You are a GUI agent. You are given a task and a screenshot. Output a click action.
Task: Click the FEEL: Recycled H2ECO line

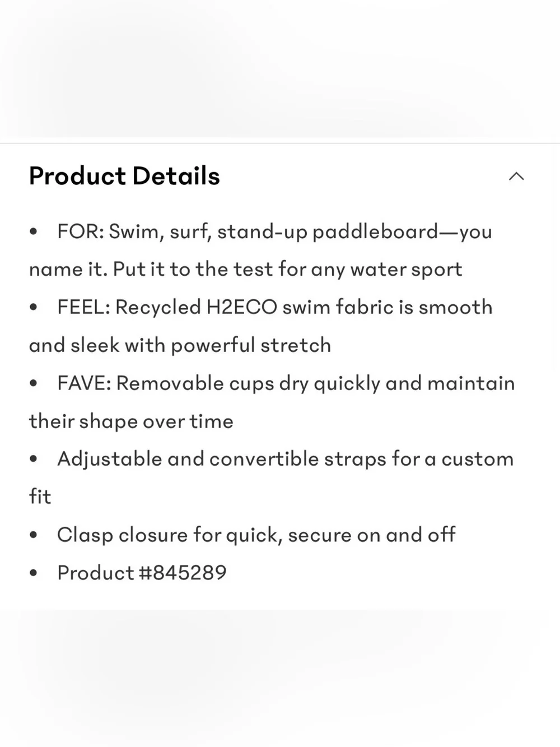point(274,307)
